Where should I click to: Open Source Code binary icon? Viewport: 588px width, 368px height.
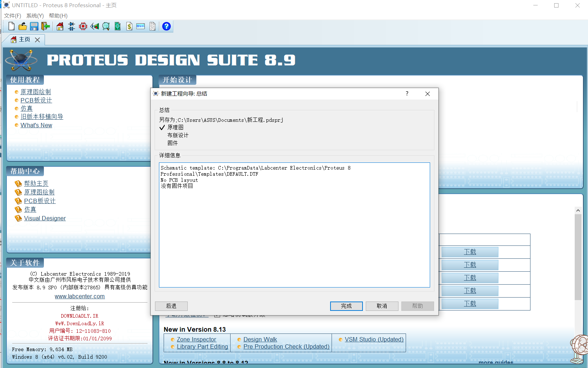tap(141, 26)
